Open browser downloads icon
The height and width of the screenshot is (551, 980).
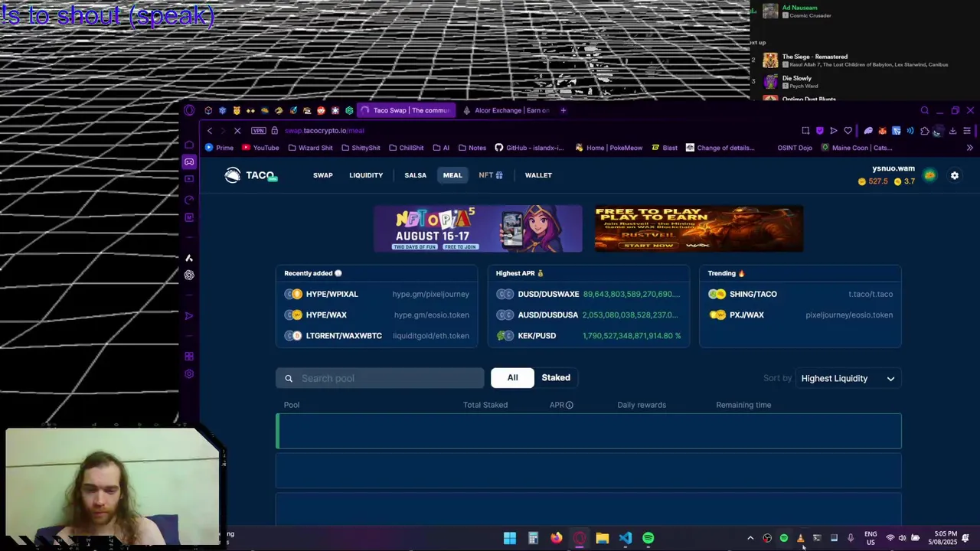coord(952,131)
